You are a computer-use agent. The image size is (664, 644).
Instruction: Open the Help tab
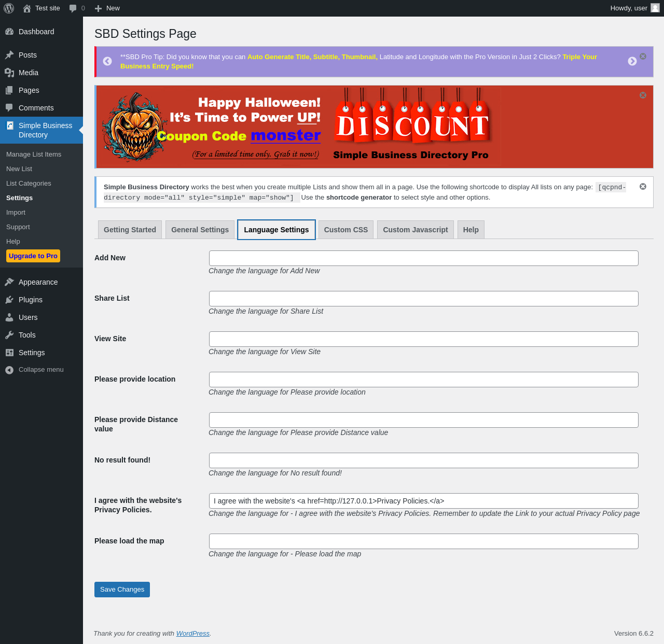coord(471,230)
